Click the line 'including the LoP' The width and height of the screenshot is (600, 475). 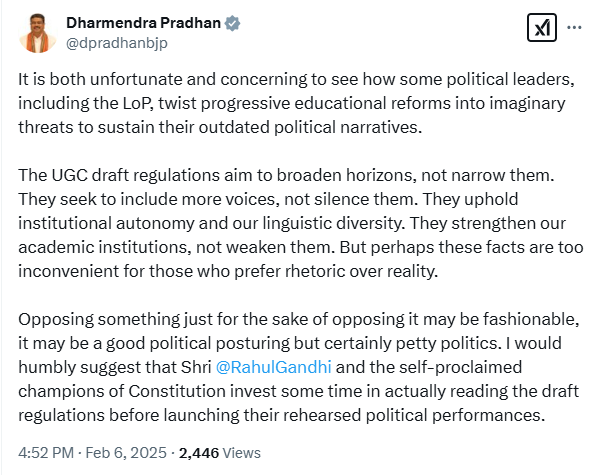pyautogui.click(x=292, y=103)
